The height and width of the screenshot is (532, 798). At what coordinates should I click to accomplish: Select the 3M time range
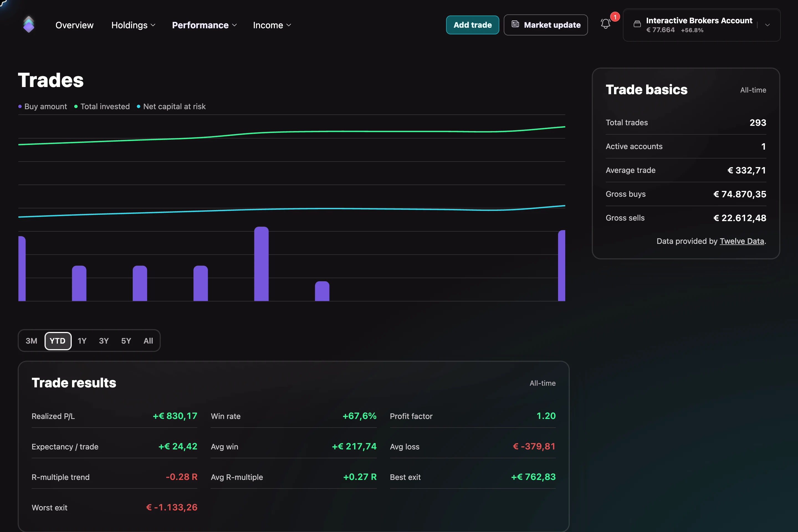click(31, 341)
